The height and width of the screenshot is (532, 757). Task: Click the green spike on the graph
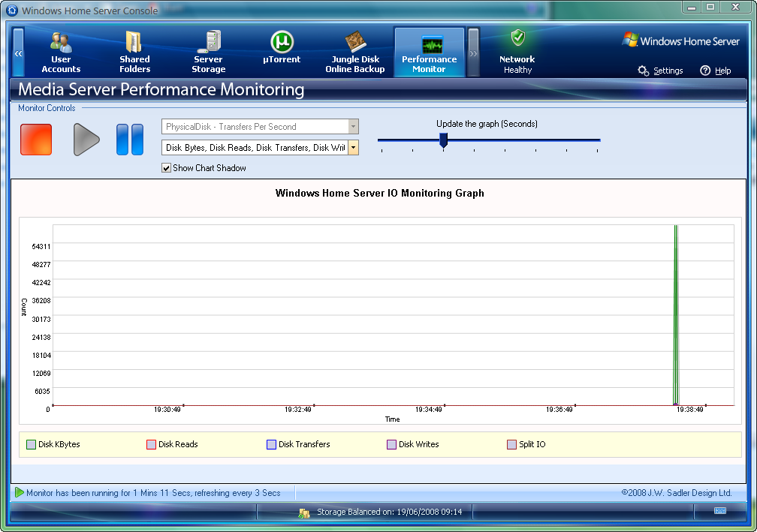point(676,315)
